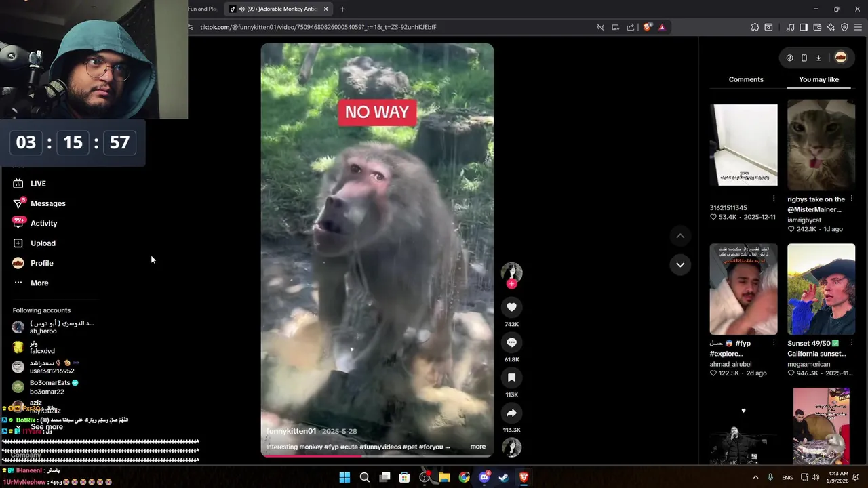Click the download desktop app icon in top pill
Viewport: 868px width, 488px height.
click(818, 58)
